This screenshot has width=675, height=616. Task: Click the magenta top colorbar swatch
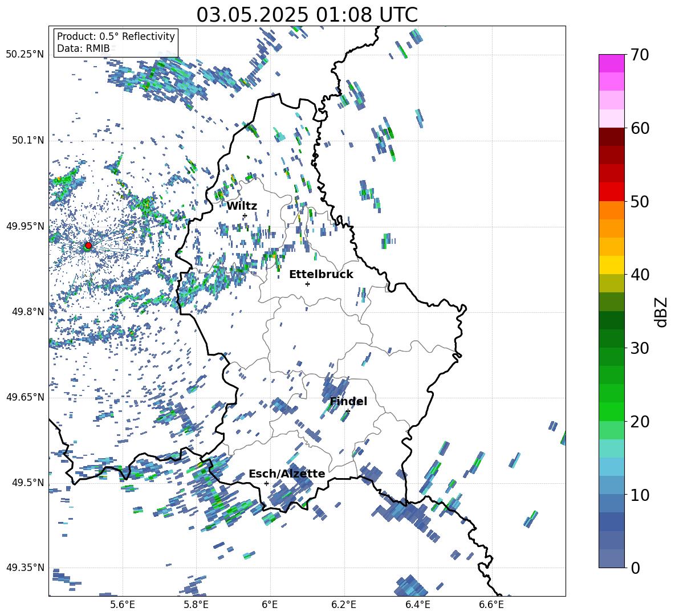coord(612,63)
